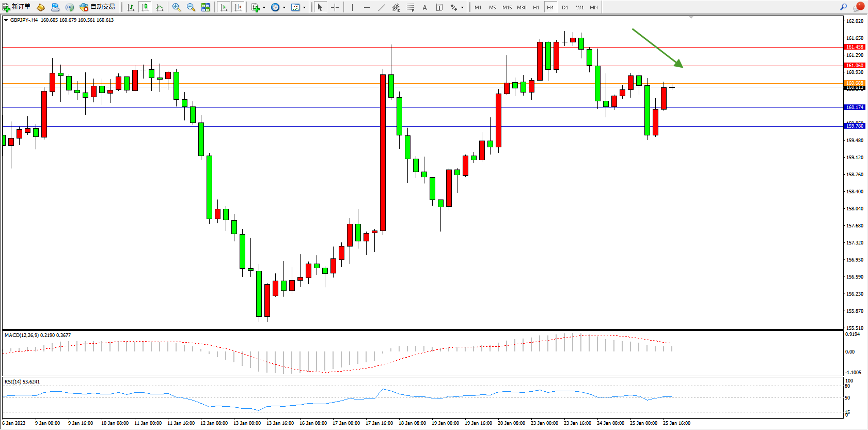Click the Tile Windows icon
This screenshot has height=430, width=868.
pos(206,7)
